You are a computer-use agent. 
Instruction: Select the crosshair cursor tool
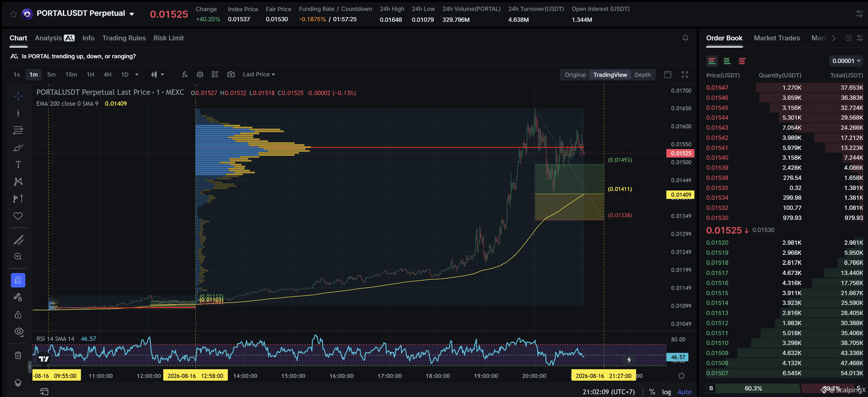point(18,96)
